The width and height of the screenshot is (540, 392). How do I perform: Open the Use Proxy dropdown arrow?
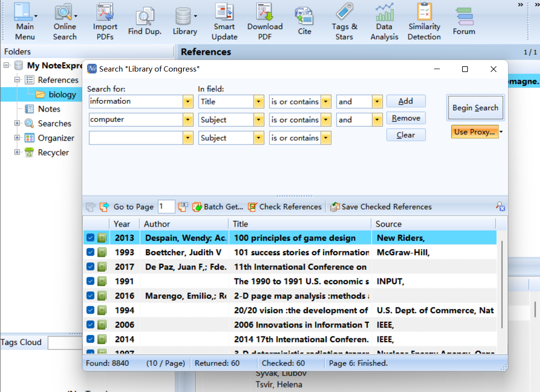(x=501, y=132)
